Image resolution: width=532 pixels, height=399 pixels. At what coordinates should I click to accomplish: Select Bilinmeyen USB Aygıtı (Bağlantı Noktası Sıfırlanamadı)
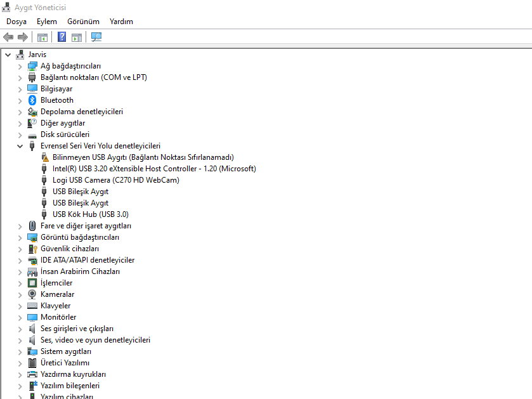(143, 157)
